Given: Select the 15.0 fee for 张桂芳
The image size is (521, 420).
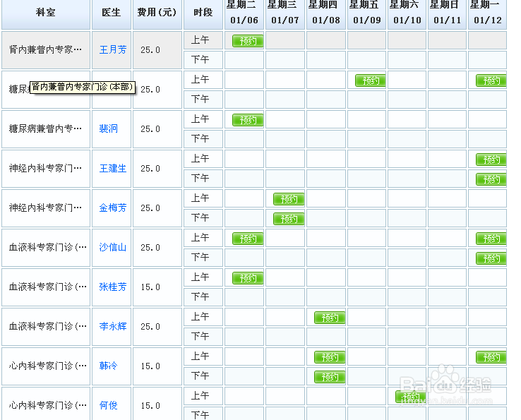Looking at the screenshot, I should pos(150,287).
